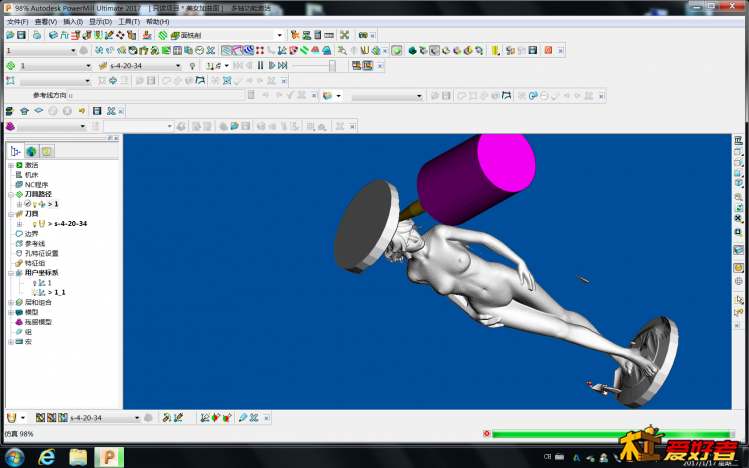Pause the toolpath simulation
Screen dimensions: 749x468
(x=260, y=65)
